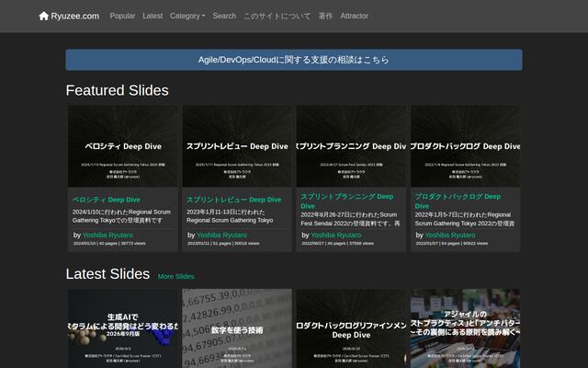Viewport: 588px width, 368px height.
Task: Click Yoshiba Ryutaro under スプリントプランニング card
Action: (x=336, y=236)
